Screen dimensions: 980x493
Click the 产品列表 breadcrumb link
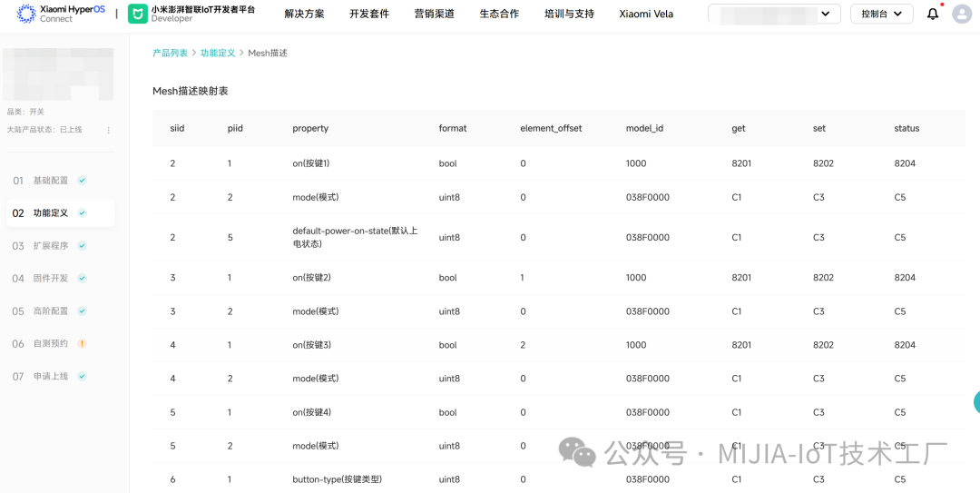[170, 54]
